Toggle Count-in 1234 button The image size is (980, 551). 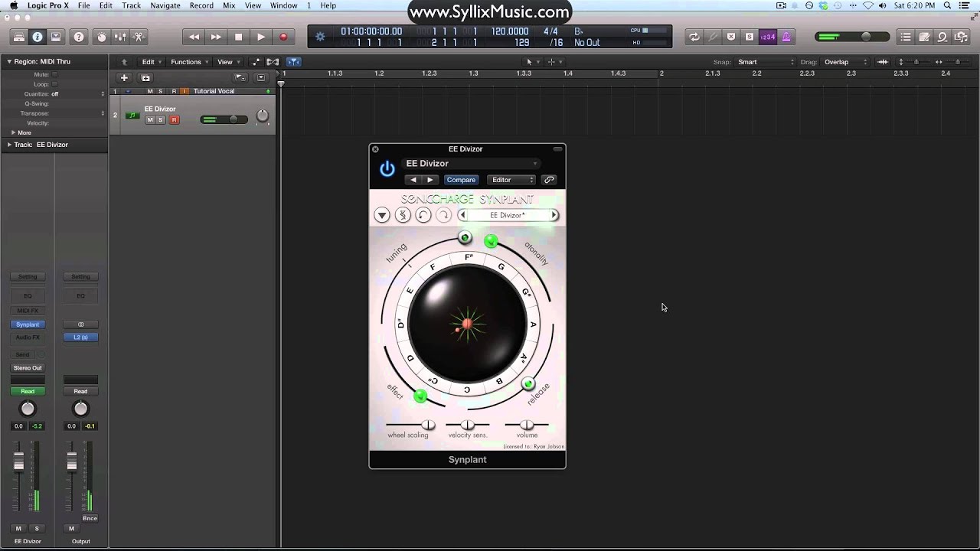pos(768,37)
